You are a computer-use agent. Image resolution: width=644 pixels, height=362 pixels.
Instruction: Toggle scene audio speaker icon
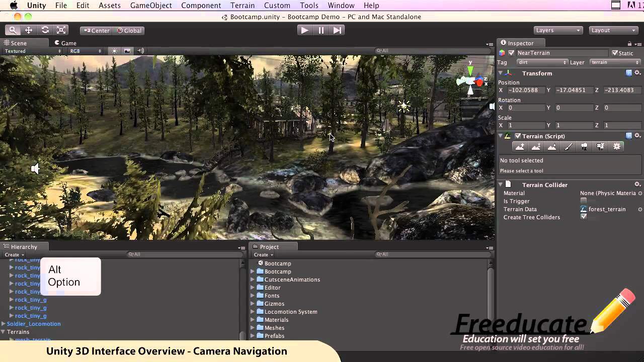[x=141, y=51]
